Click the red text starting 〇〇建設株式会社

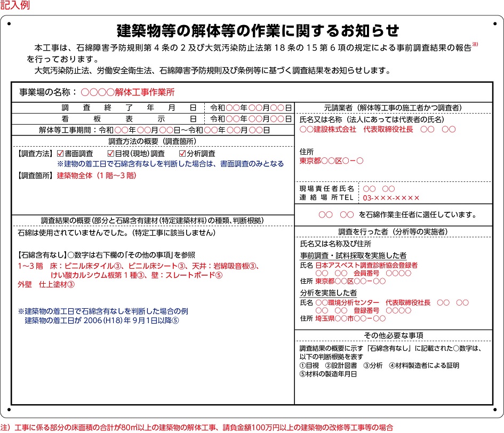[x=378, y=129]
